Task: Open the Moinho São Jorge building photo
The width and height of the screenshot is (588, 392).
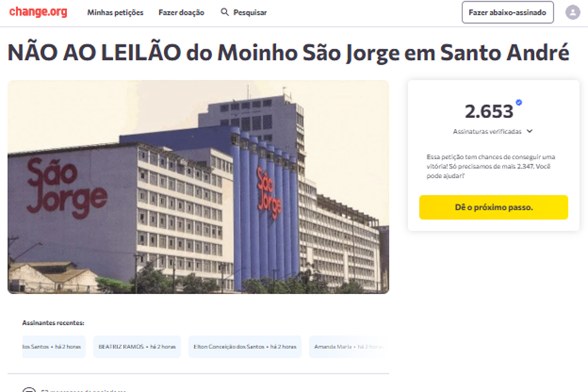Action: tap(198, 187)
